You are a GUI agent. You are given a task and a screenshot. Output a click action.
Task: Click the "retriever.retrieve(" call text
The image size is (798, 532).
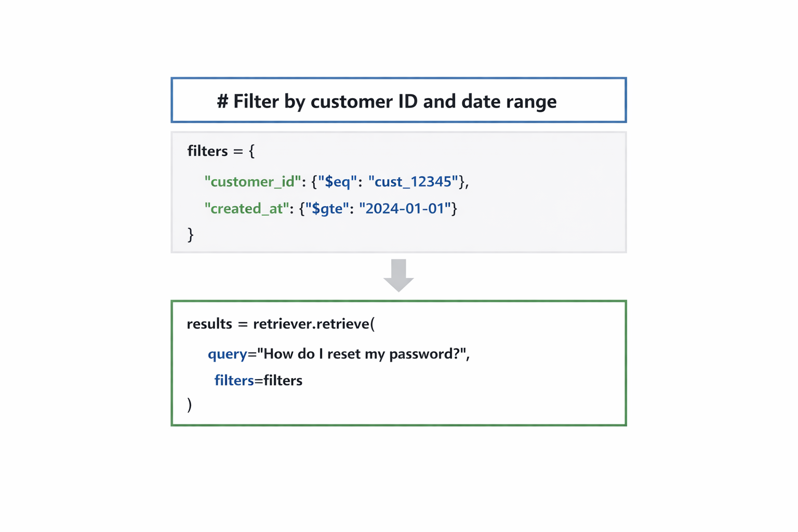pyautogui.click(x=313, y=324)
